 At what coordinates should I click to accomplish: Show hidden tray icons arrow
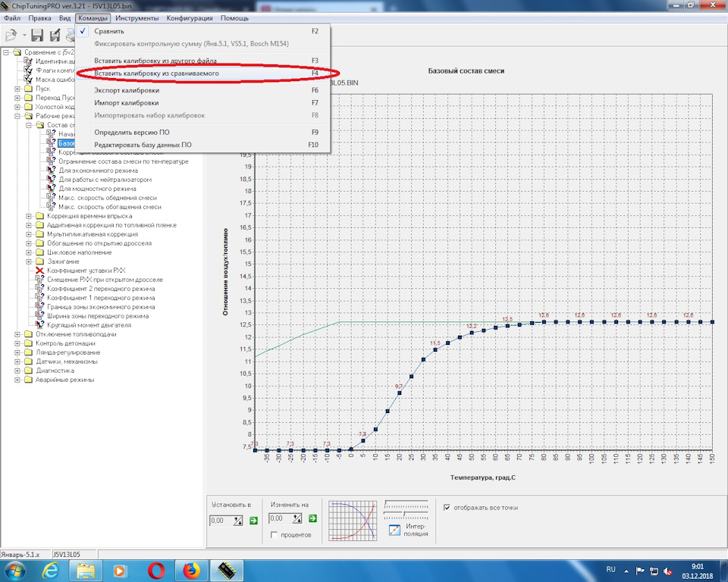(x=626, y=571)
